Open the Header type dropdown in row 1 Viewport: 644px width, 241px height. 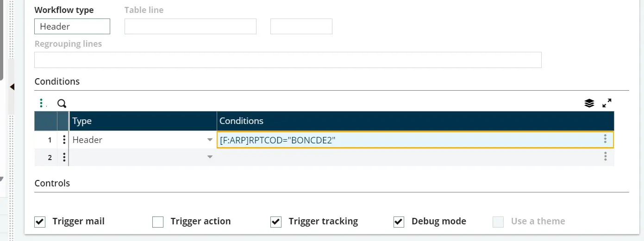[x=210, y=140]
